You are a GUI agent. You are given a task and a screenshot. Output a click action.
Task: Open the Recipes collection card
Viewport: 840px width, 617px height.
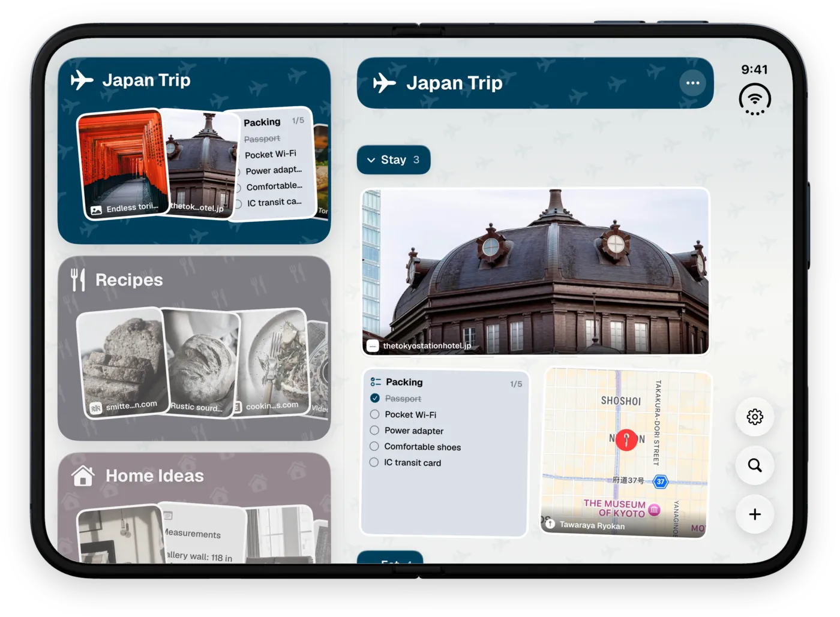[x=194, y=348]
